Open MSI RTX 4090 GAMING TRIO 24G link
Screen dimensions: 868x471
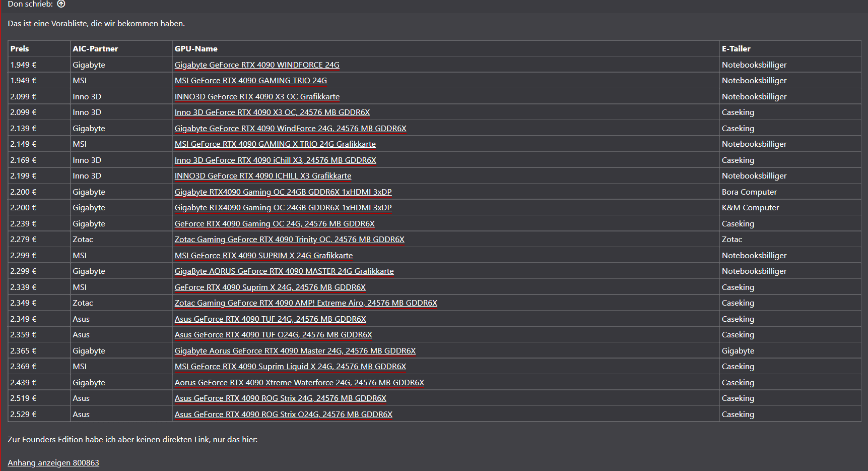pos(250,81)
